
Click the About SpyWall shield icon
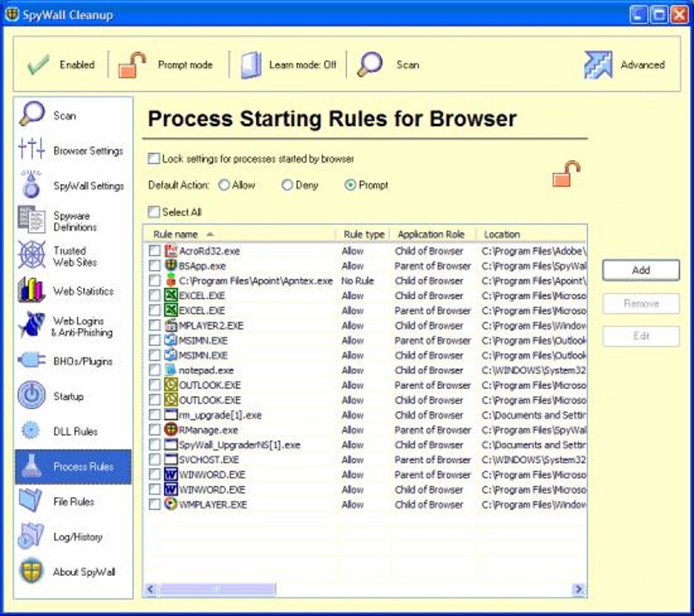point(30,572)
